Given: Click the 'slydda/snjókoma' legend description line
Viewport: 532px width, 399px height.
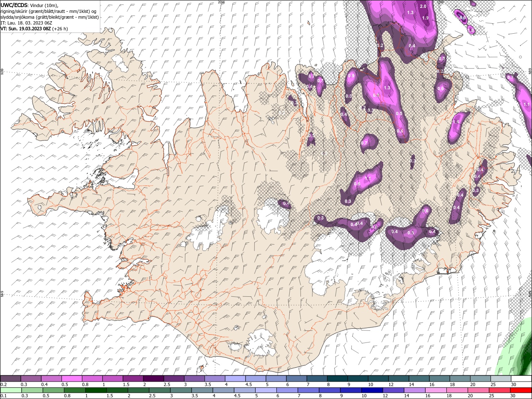Looking at the screenshot, I should tap(50, 17).
